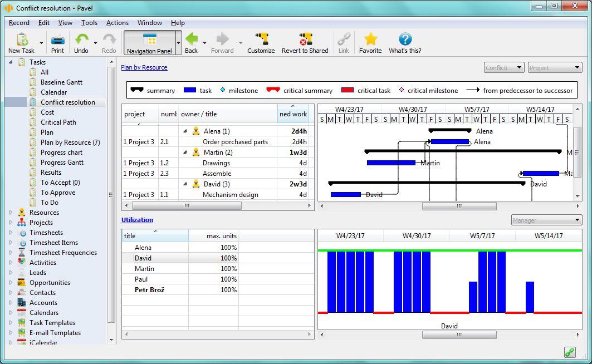
Task: Click the utilization chart horizontal scrollbar thumb
Action: [459, 335]
